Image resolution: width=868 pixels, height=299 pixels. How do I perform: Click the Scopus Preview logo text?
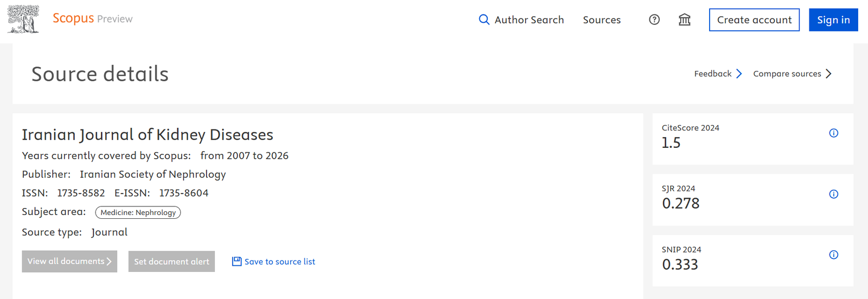click(92, 18)
